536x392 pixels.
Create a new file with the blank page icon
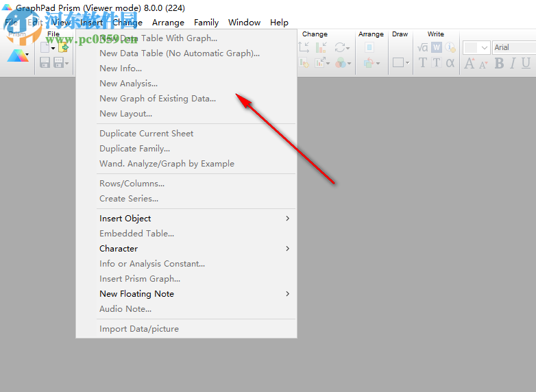point(45,47)
